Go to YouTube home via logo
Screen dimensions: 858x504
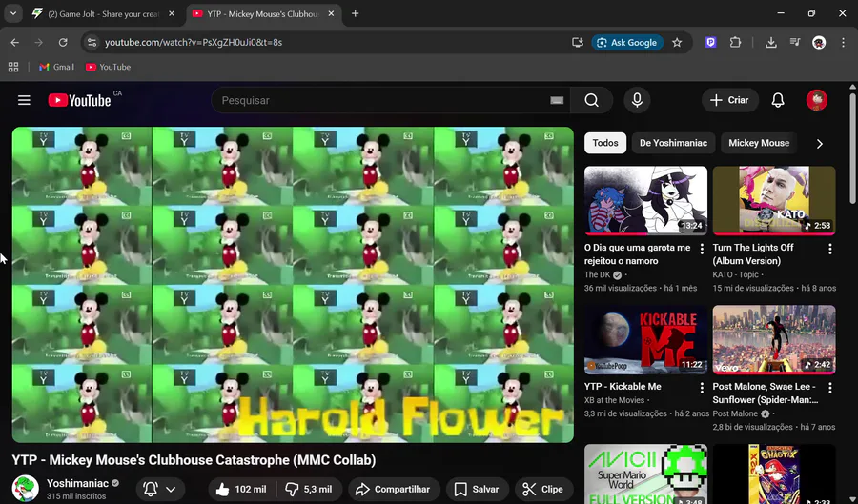79,100
